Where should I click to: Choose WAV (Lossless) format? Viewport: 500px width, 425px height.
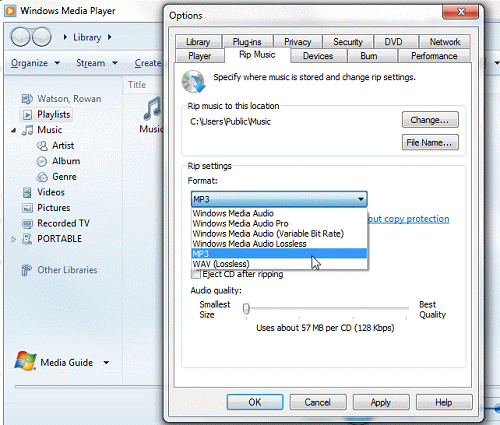coord(279,264)
